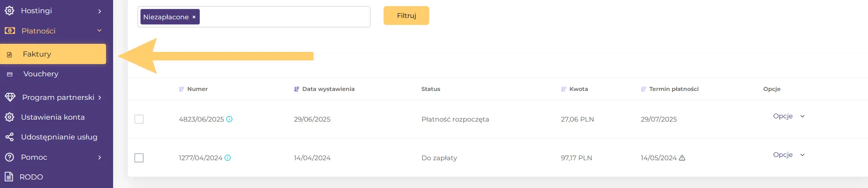Click the info icon beside invoice 1277/04/2024
This screenshot has height=188, width=868.
click(228, 158)
